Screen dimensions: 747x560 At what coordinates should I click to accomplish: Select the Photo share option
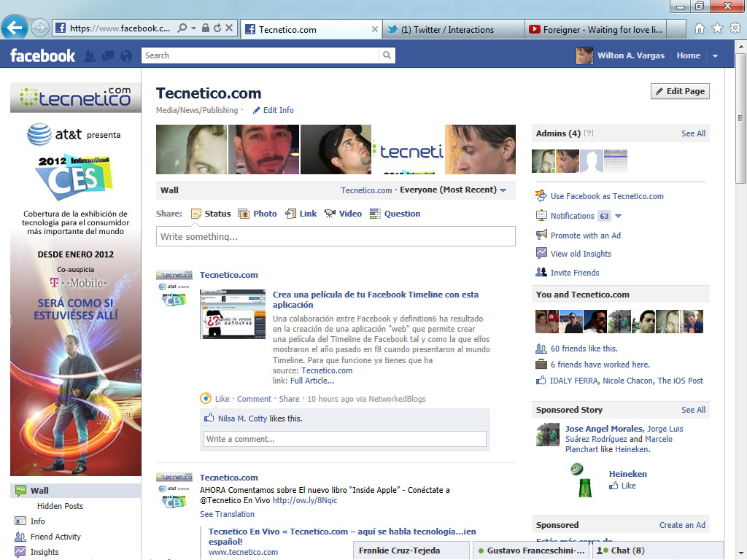pos(258,214)
